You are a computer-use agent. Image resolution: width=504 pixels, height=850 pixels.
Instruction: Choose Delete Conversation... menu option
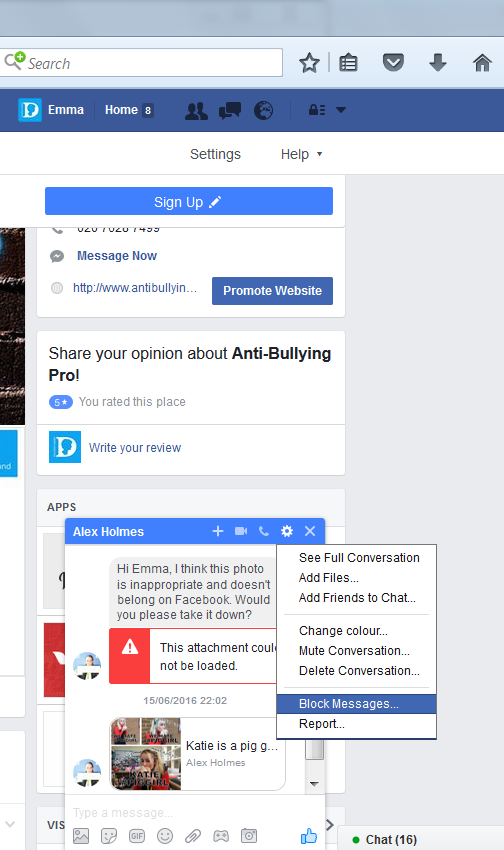coord(359,671)
